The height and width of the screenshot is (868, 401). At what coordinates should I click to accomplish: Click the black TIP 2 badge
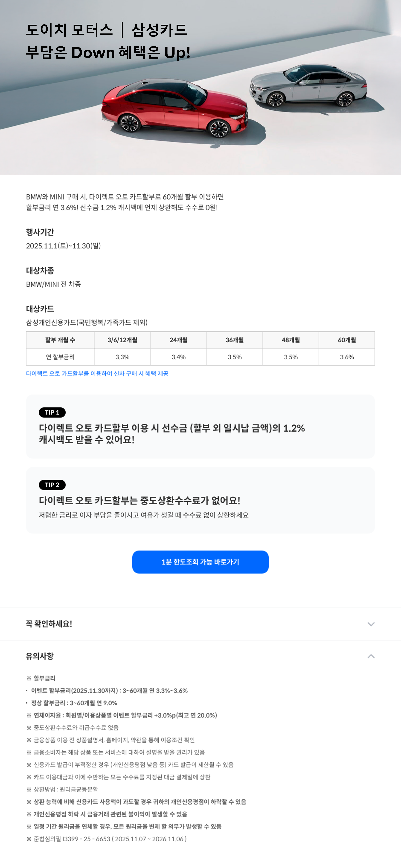[52, 485]
